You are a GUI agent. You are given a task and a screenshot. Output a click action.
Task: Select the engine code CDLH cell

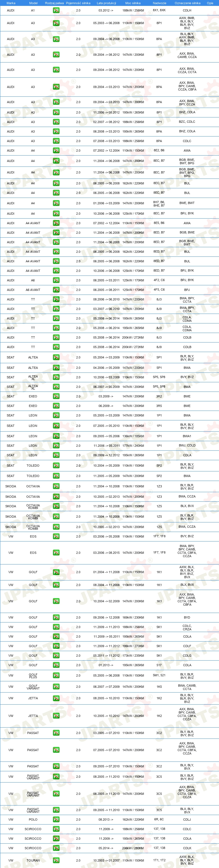coord(187,10)
